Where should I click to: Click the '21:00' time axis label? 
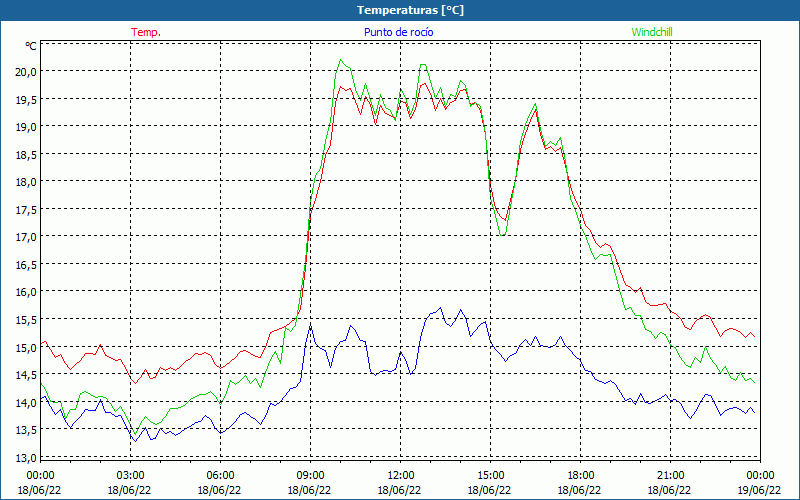(670, 476)
